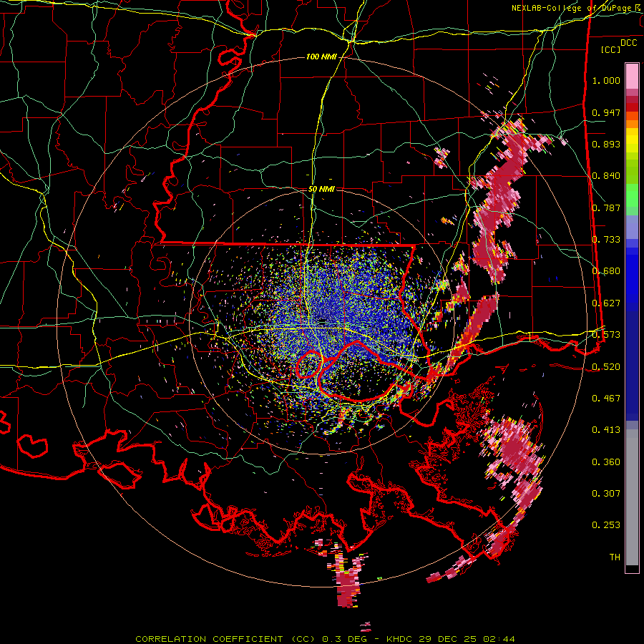The width and height of the screenshot is (644, 644).
Task: Click the 29 DEC 25 date text
Action: (x=448, y=639)
